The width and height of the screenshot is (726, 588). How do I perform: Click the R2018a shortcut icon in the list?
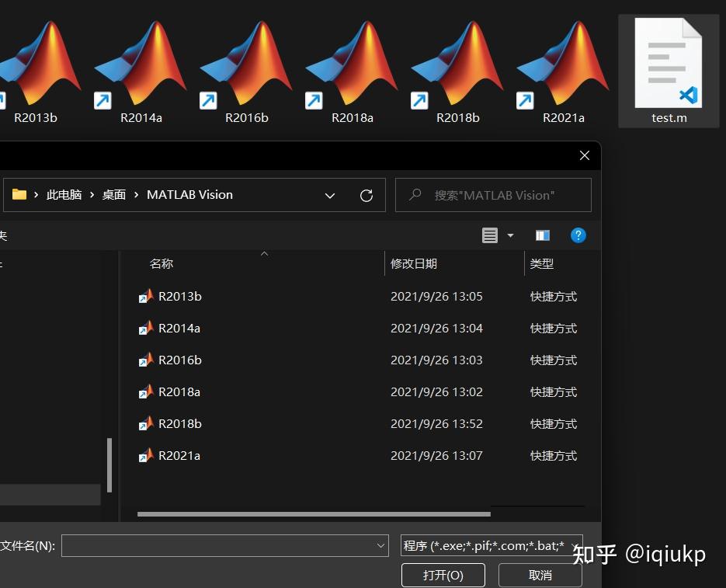[146, 392]
